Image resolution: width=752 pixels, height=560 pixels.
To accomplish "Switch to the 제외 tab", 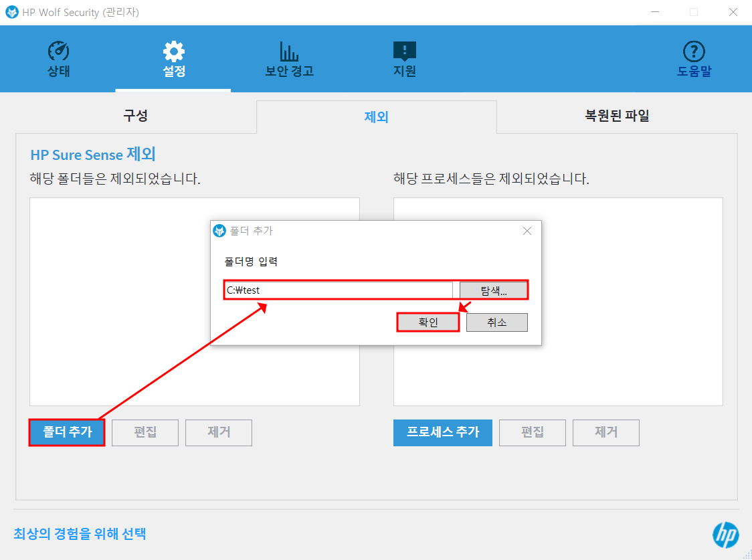I will click(377, 116).
